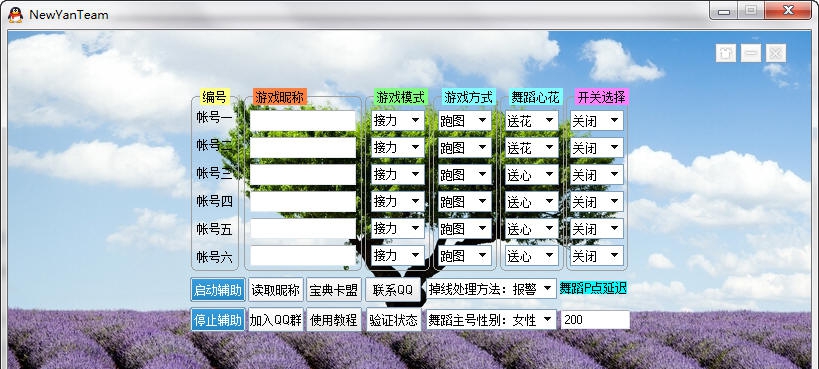Maximize the NewYanTeam window from title bar

(x=750, y=10)
